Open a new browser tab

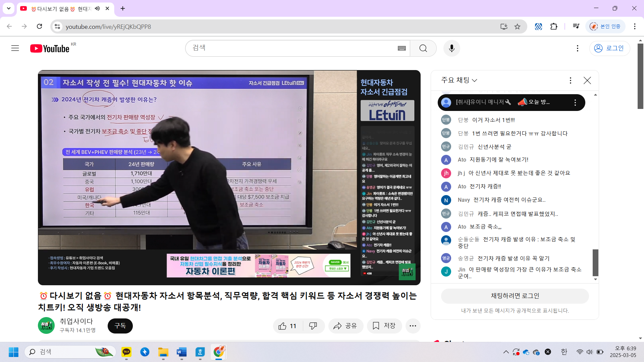pyautogui.click(x=123, y=9)
